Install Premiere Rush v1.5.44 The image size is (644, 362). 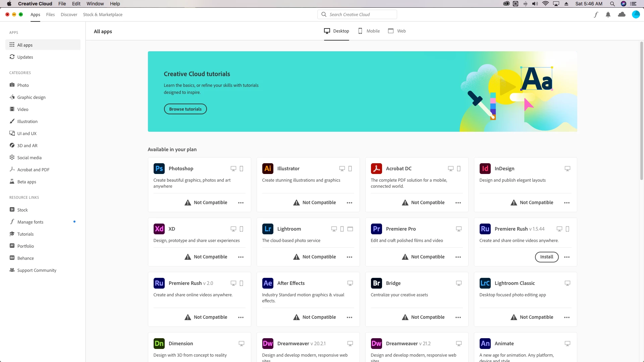(546, 257)
